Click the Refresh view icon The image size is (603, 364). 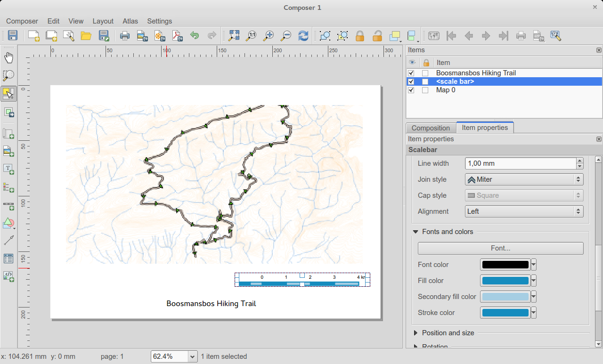tap(303, 36)
